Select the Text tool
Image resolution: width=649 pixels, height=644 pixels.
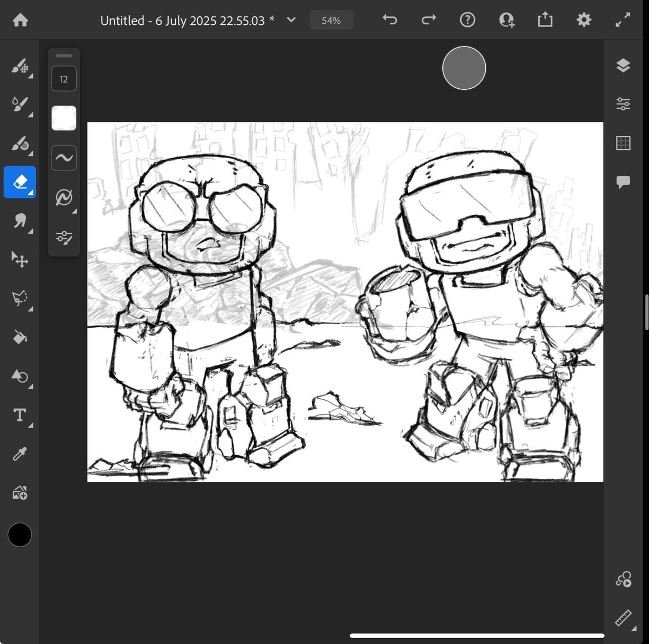20,415
